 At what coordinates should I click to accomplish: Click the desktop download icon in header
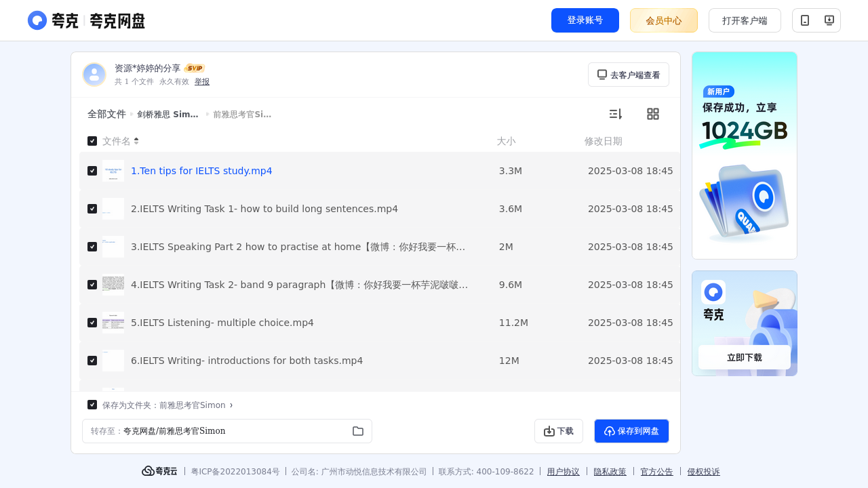829,20
